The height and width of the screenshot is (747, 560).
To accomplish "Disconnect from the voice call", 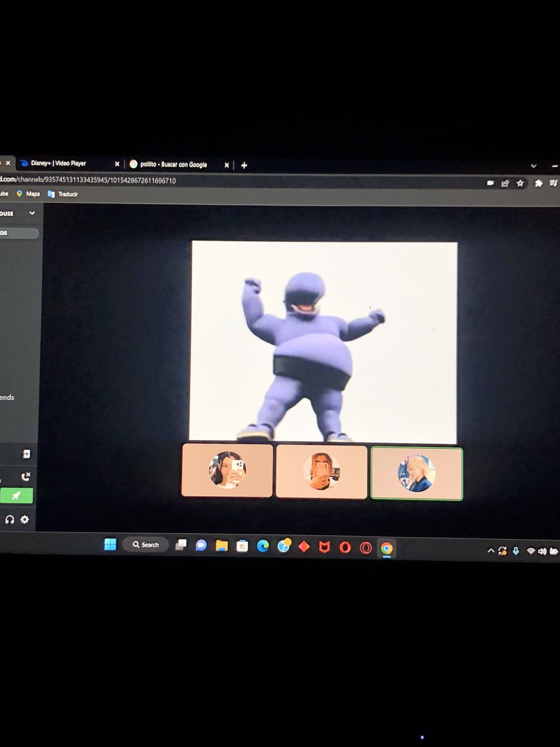I will coord(26,477).
